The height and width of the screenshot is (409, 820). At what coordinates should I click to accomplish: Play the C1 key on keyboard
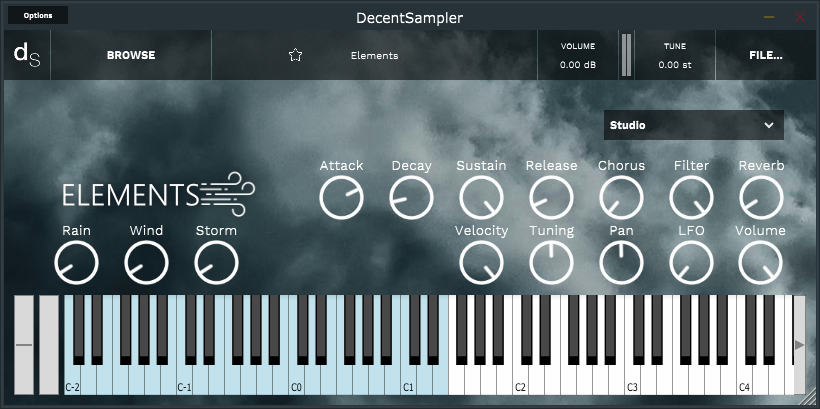[408, 381]
